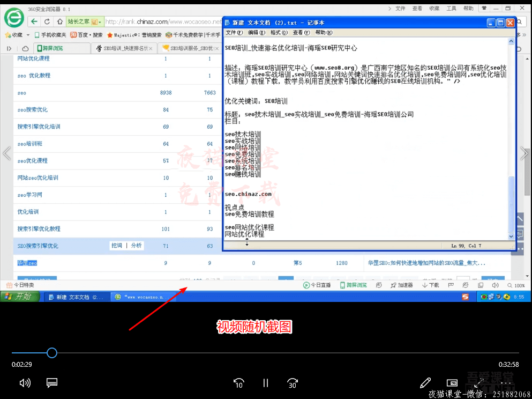Click 挖词 on the SEO搜索引擎优化 row
This screenshot has width=532, height=399.
(117, 246)
